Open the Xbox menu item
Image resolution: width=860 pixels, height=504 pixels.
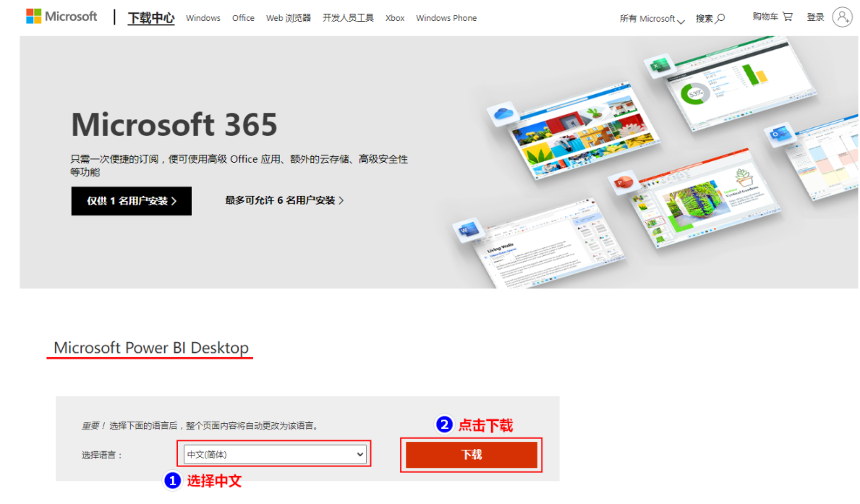395,18
